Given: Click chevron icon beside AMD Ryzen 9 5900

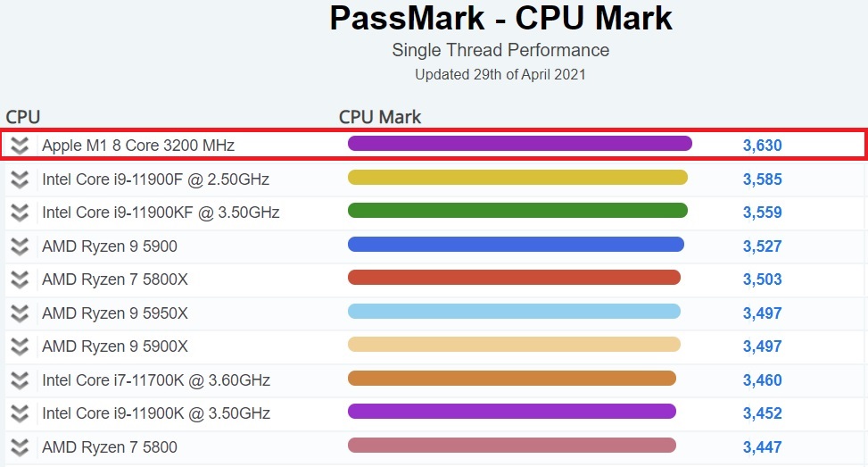Looking at the screenshot, I should 21,246.
